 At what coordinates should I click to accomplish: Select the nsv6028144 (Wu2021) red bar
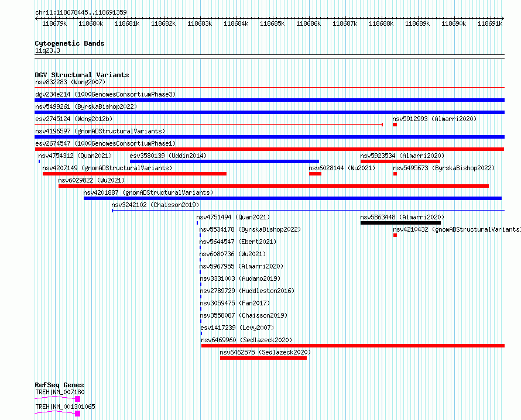coord(315,174)
